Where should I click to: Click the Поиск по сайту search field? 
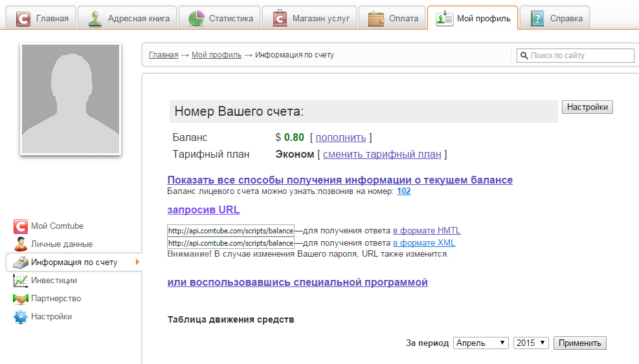tap(576, 56)
